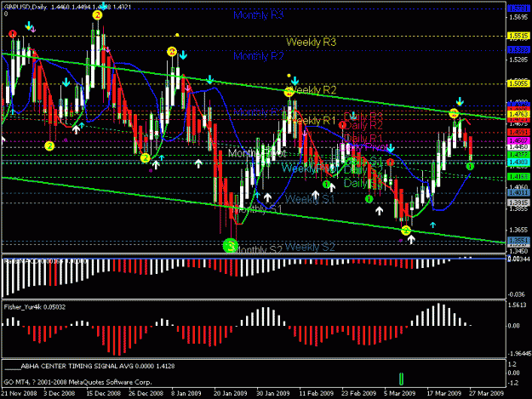Viewport: 532px width, 399px height.
Task: Click the 11 Feb 2009 date label
Action: coord(317,394)
